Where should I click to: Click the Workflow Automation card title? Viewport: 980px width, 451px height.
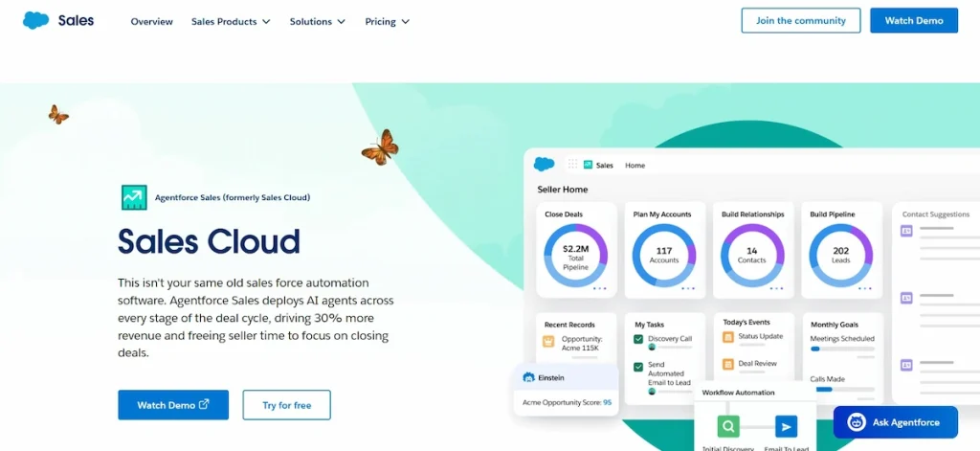(738, 393)
